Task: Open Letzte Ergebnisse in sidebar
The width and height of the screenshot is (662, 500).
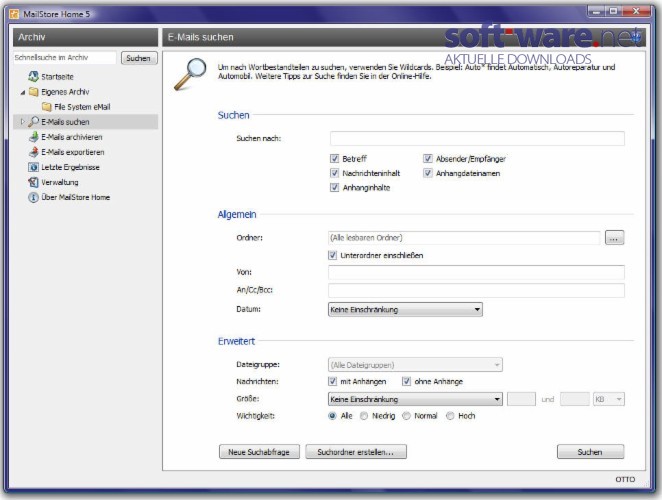Action: point(71,167)
